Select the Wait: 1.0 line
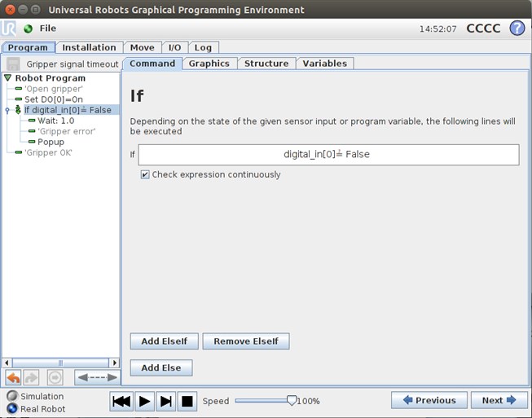This screenshot has width=532, height=418. [55, 121]
